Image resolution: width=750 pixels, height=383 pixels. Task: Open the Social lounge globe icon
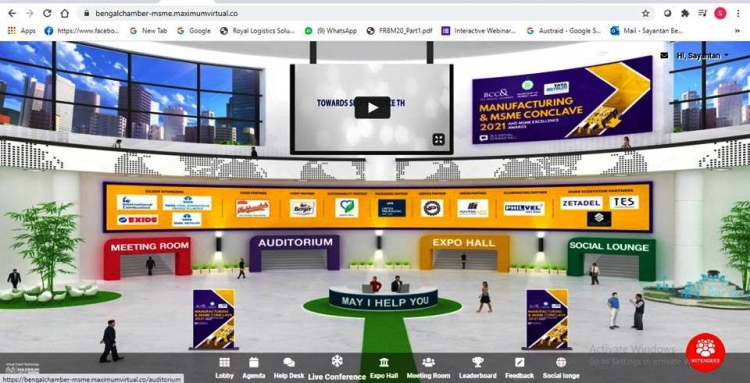(x=561, y=362)
